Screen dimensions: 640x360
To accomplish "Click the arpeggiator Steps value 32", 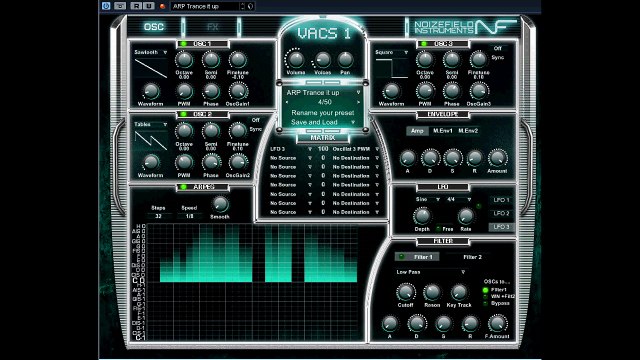I will (158, 216).
